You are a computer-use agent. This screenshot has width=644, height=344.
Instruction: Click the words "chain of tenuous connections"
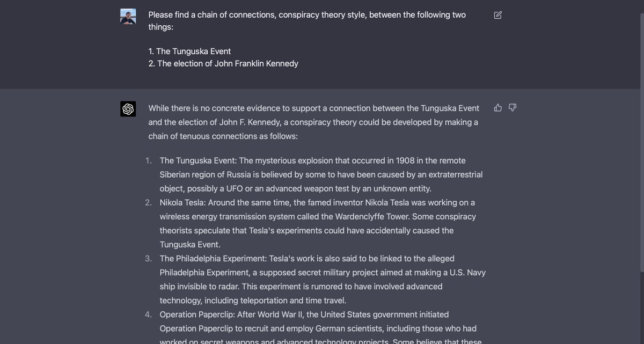click(202, 136)
